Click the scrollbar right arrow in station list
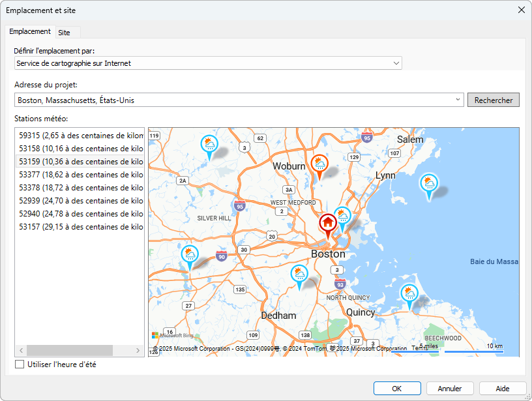Viewport: 532px width, 401px height. coord(138,350)
